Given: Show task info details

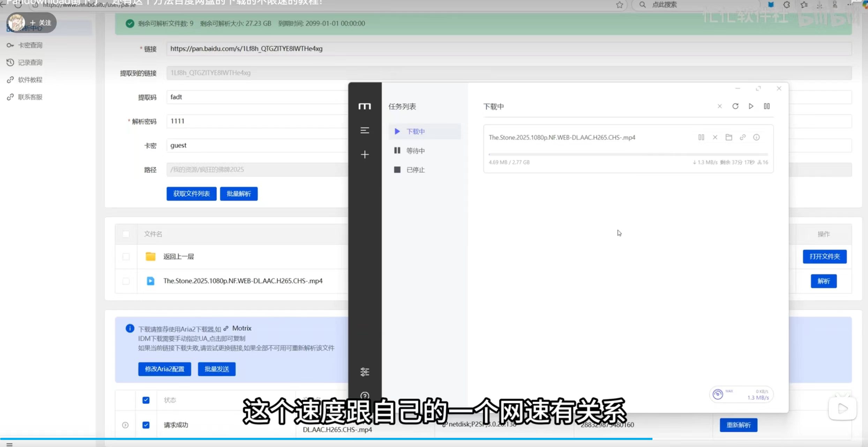Looking at the screenshot, I should [756, 137].
